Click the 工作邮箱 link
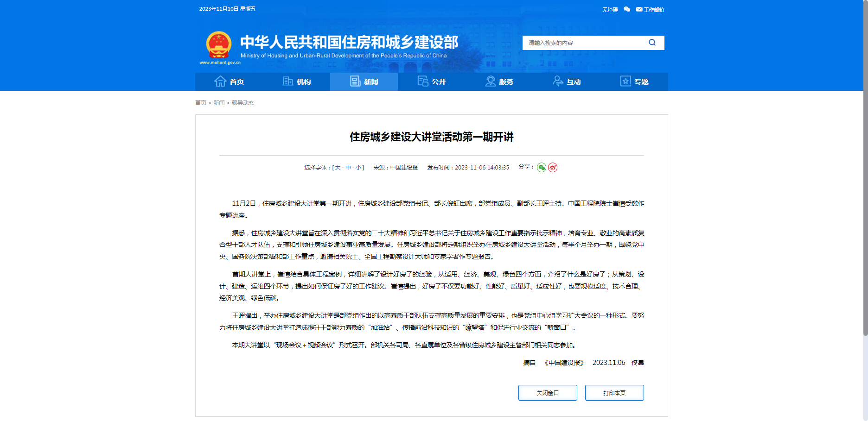The height and width of the screenshot is (421, 868). 654,10
